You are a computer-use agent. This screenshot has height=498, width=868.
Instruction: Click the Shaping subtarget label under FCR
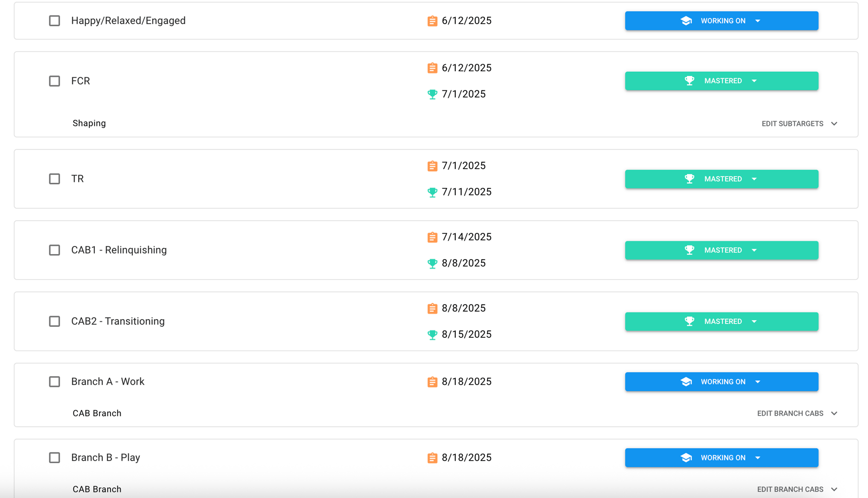click(89, 124)
